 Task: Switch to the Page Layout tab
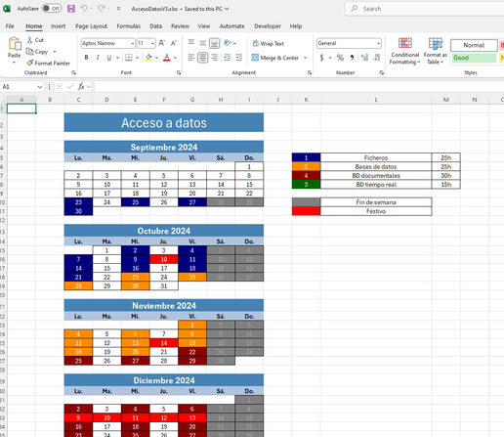(91, 26)
